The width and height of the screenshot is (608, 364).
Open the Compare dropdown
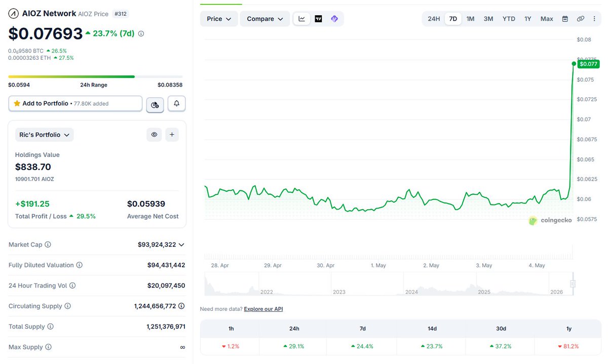265,19
